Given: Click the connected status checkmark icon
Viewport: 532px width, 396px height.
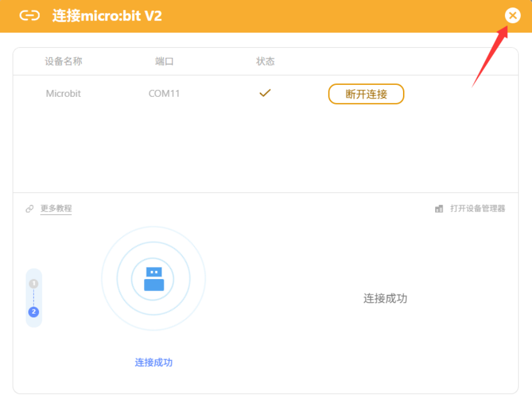Looking at the screenshot, I should 265,93.
